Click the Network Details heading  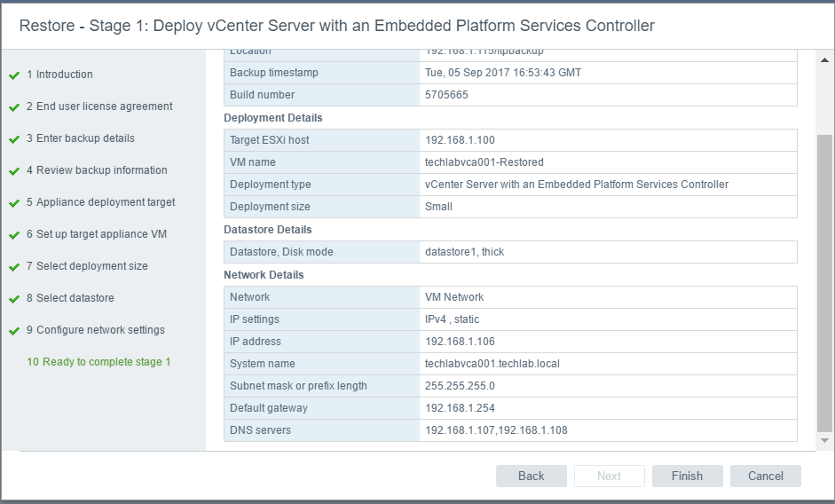click(x=264, y=275)
